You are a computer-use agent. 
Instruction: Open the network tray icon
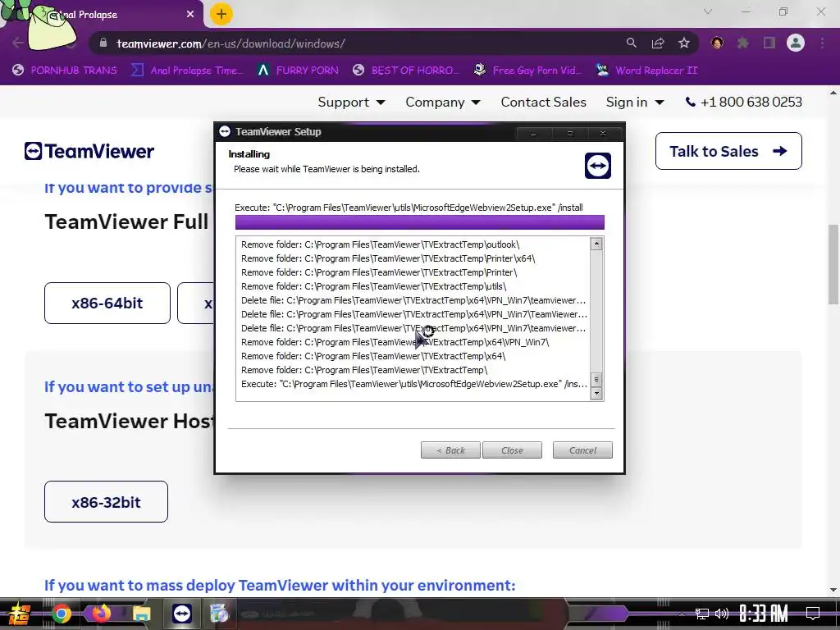[702, 614]
